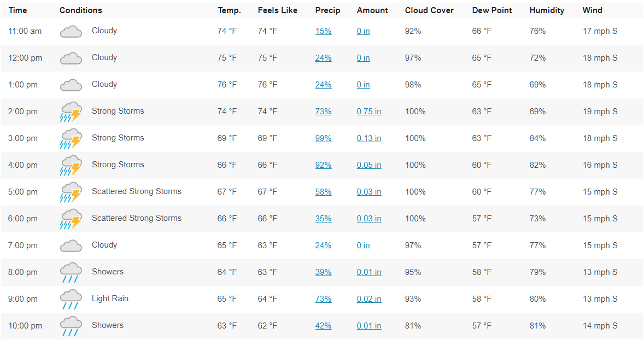Open the 99% precip chance link
Viewport: 644px width, 340px height.
coord(323,138)
